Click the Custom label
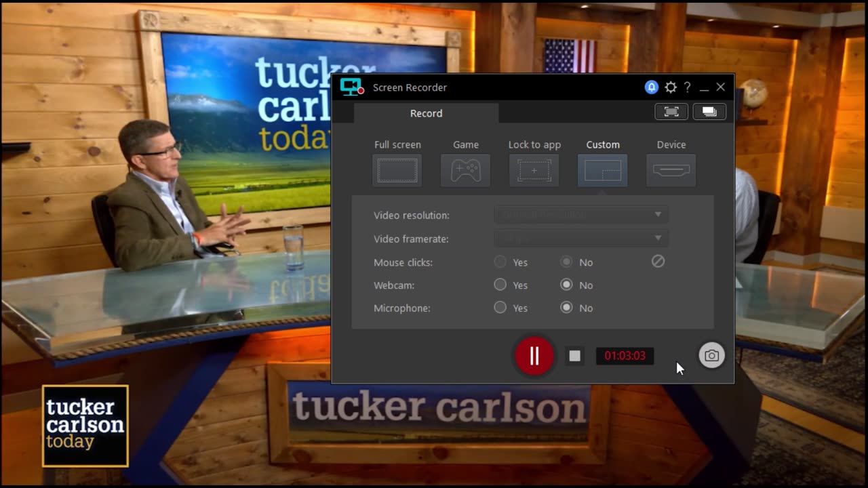Image resolution: width=868 pixels, height=488 pixels. click(603, 144)
